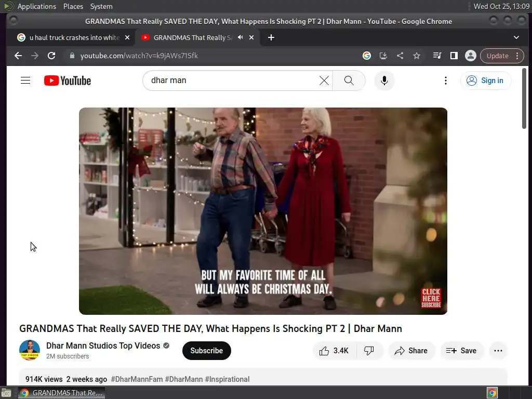The width and height of the screenshot is (532, 399).
Task: Click the Share button under the video
Action: [x=411, y=351]
